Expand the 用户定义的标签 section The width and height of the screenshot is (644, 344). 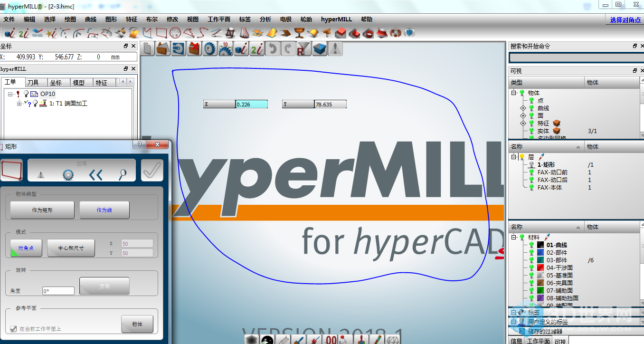click(x=514, y=322)
